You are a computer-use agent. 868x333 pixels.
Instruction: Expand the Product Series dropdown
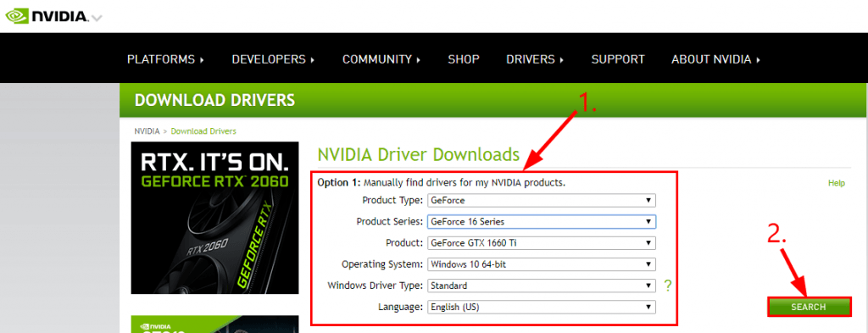coord(542,222)
